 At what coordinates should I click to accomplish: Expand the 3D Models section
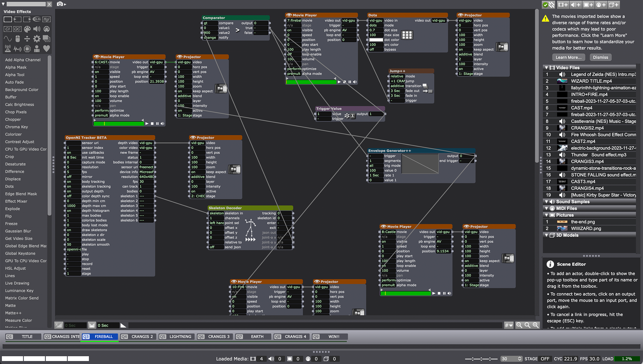point(546,235)
